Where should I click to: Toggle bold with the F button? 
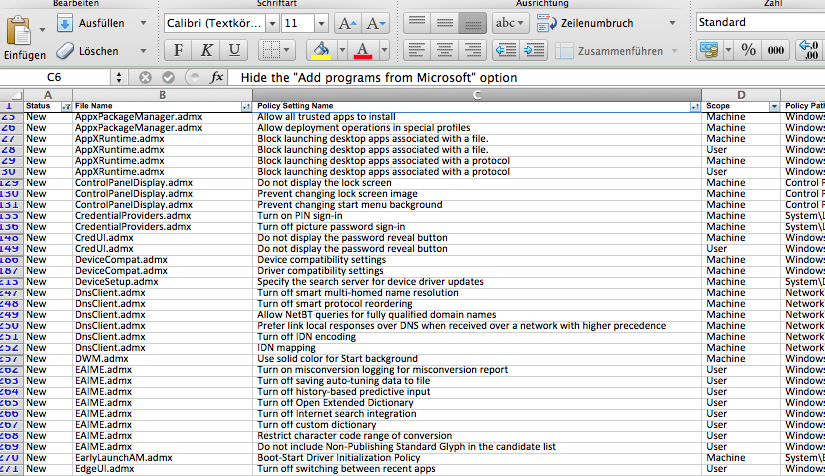click(x=178, y=50)
